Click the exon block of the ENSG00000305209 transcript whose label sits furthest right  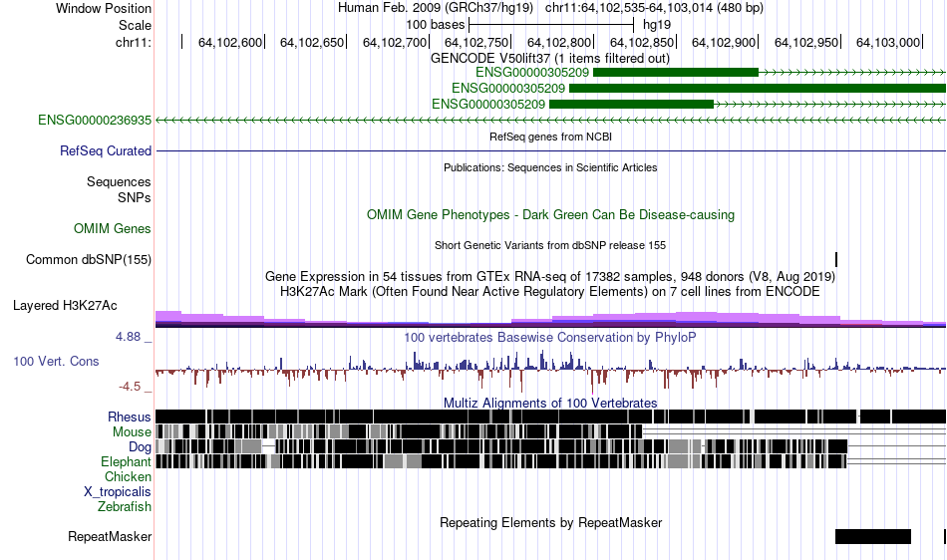676,73
